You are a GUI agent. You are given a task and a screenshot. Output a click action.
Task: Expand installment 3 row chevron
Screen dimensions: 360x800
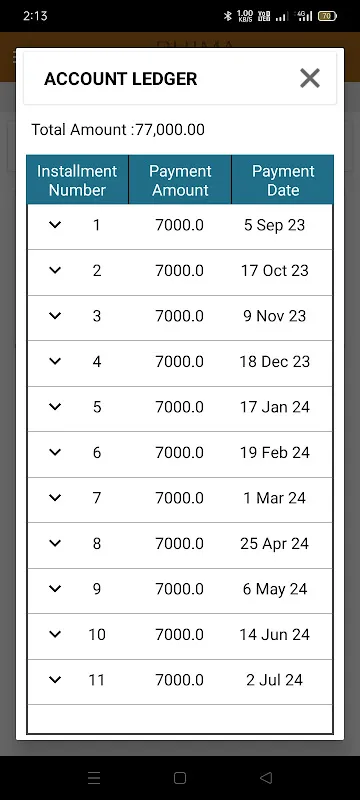point(55,315)
